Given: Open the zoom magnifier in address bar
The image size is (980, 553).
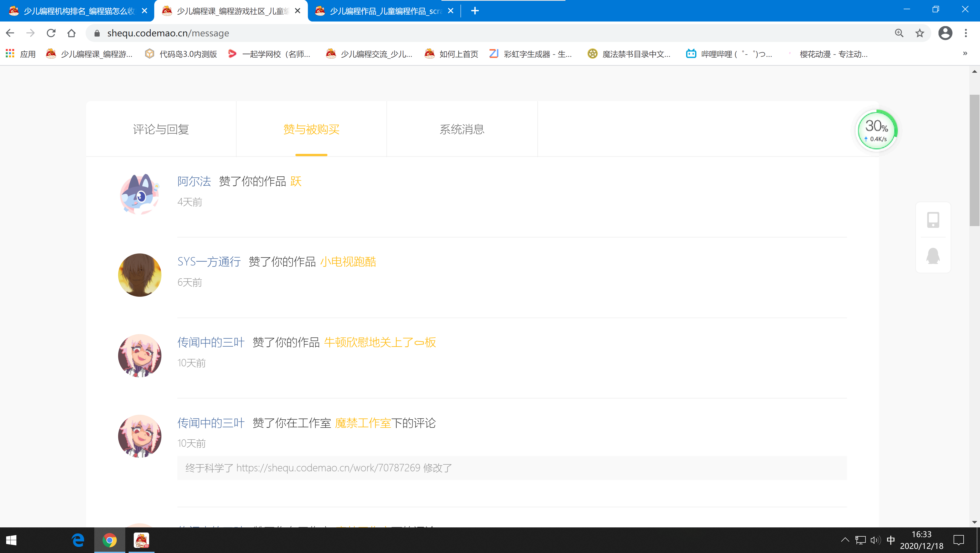Looking at the screenshot, I should point(899,33).
